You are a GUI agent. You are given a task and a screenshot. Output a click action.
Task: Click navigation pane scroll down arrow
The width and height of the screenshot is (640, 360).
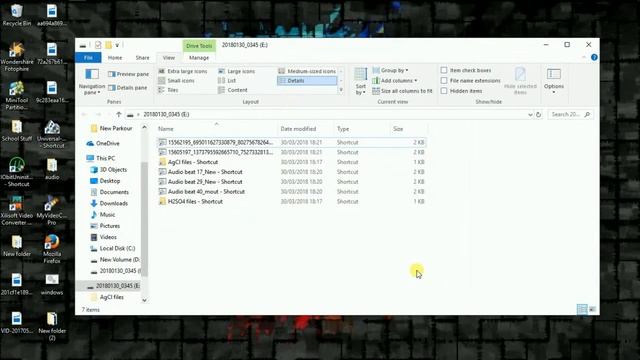click(144, 300)
